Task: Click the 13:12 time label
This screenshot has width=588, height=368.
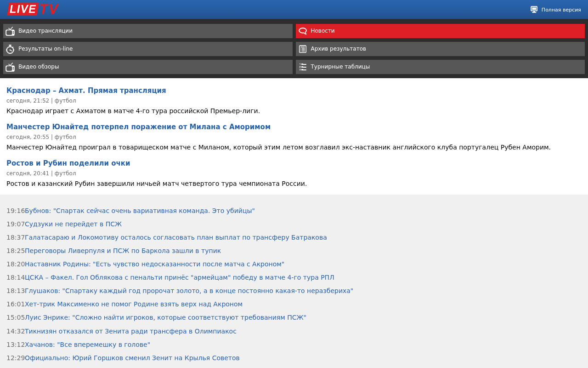Action: point(16,345)
